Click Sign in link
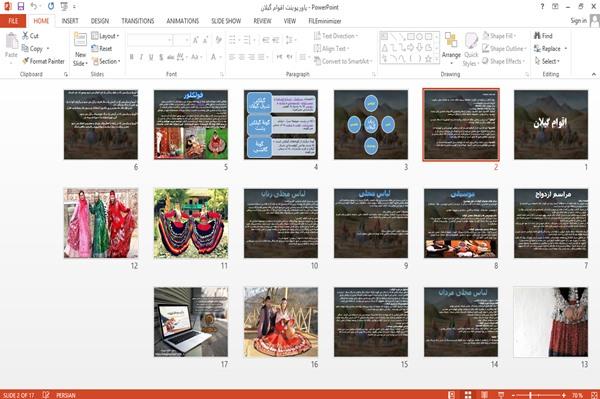The image size is (600, 399). coord(578,21)
